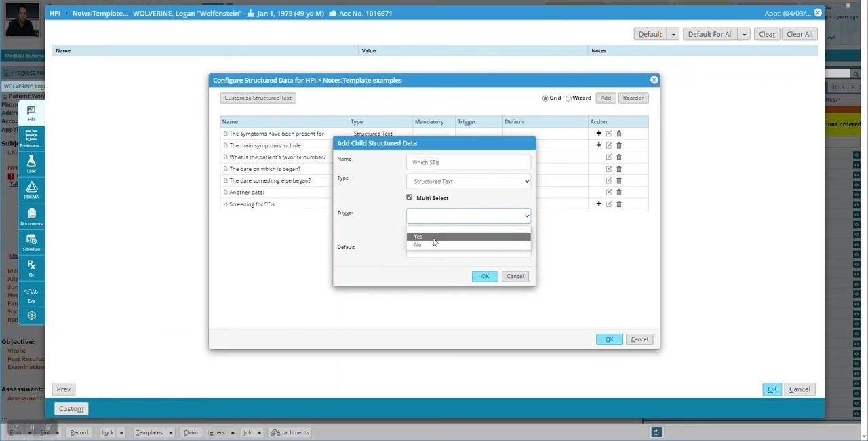The image size is (868, 441).
Task: Close the Configure Structured Data dialog
Action: point(654,80)
